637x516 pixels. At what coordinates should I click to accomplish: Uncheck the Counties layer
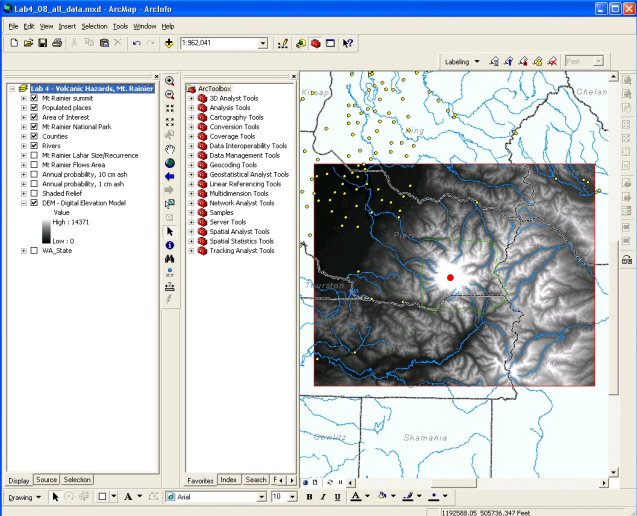tap(34, 136)
